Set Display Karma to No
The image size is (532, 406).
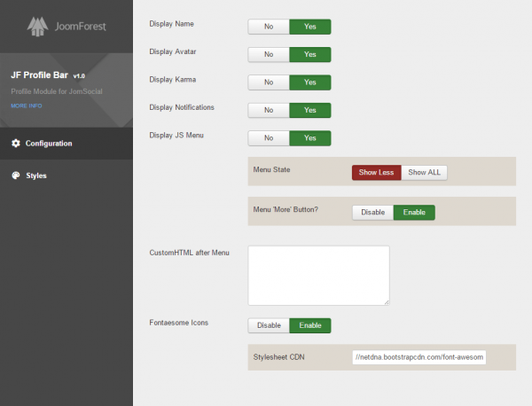269,82
